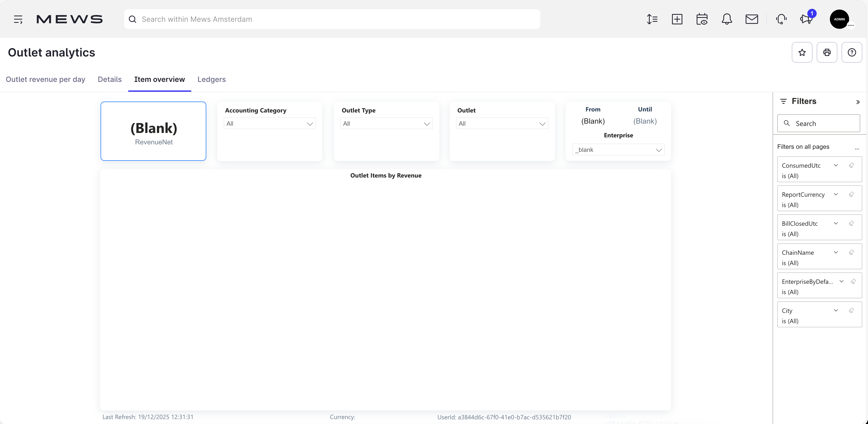Click the headset support icon
The image size is (868, 424).
[x=781, y=19]
